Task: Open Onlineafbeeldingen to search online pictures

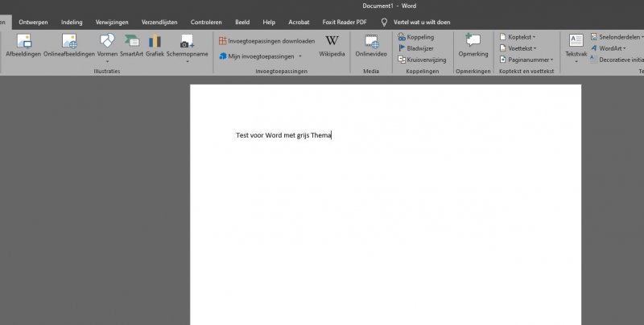Action: click(x=69, y=44)
